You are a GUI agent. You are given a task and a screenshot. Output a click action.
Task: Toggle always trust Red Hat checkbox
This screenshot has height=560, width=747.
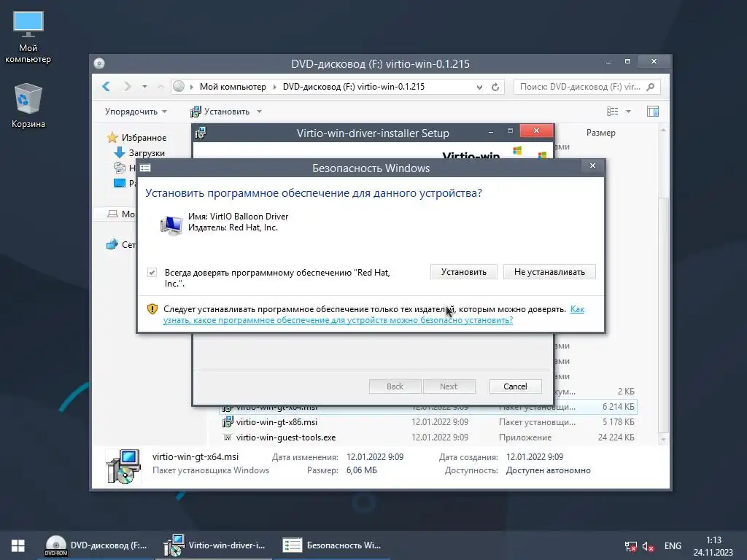(152, 273)
